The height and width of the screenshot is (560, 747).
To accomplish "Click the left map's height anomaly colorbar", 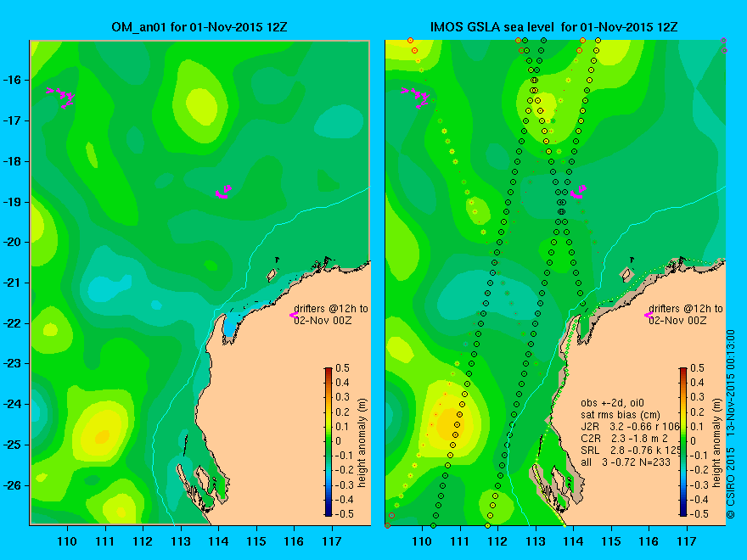I will [329, 441].
